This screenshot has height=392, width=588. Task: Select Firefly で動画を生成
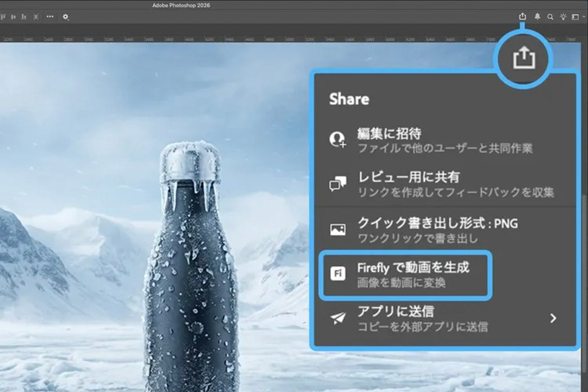click(413, 267)
